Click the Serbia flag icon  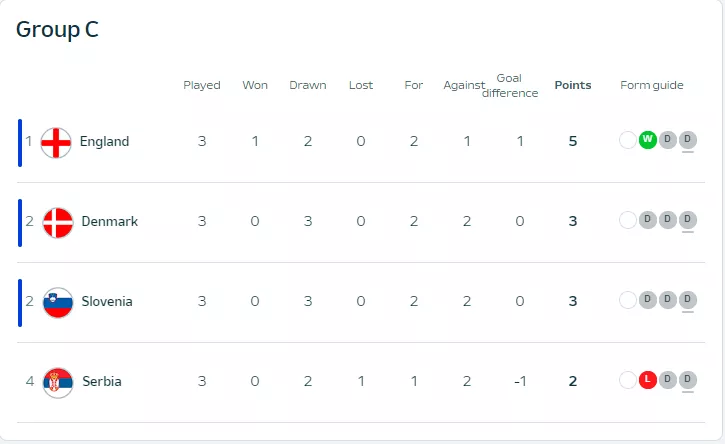click(x=58, y=382)
